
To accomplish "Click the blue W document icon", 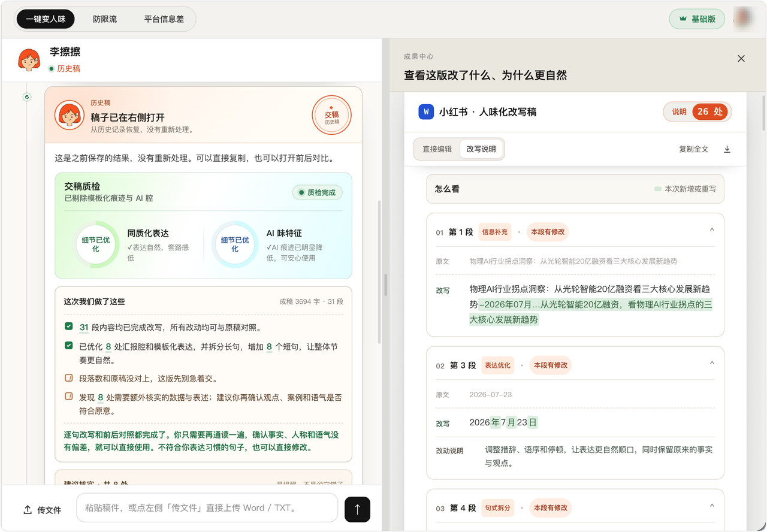I will (x=426, y=111).
